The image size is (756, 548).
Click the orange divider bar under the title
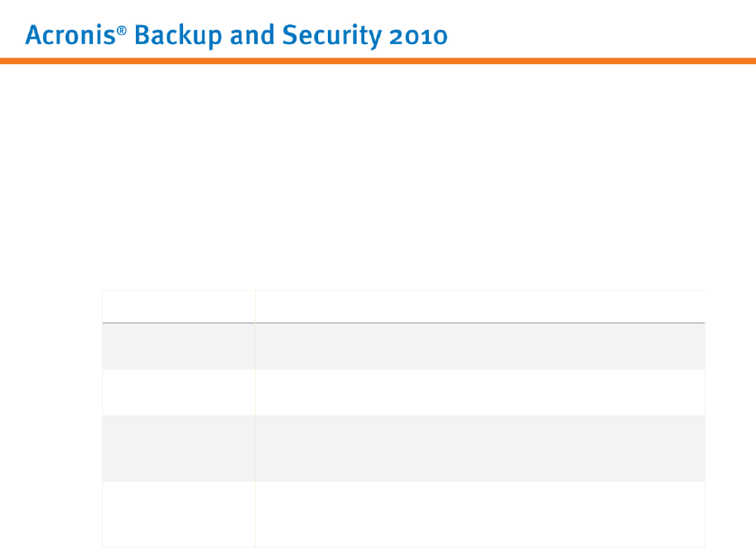[x=378, y=60]
